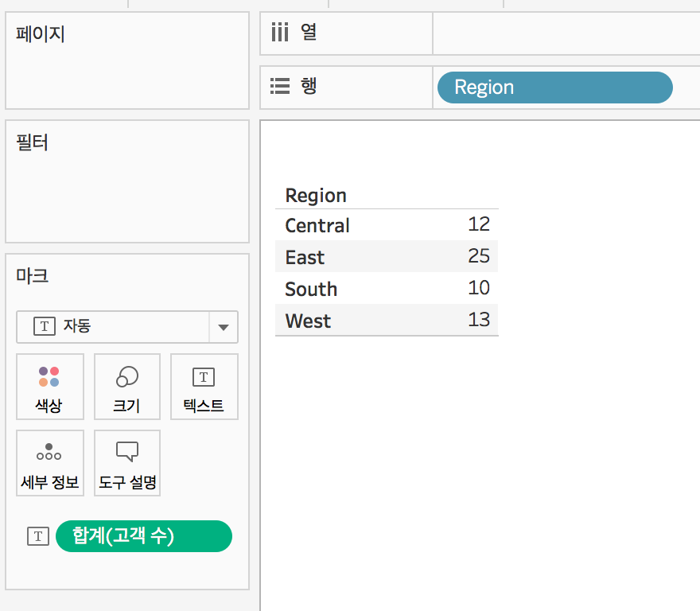Select the 자동 mark type combo box
This screenshot has width=700, height=611.
pyautogui.click(x=113, y=327)
